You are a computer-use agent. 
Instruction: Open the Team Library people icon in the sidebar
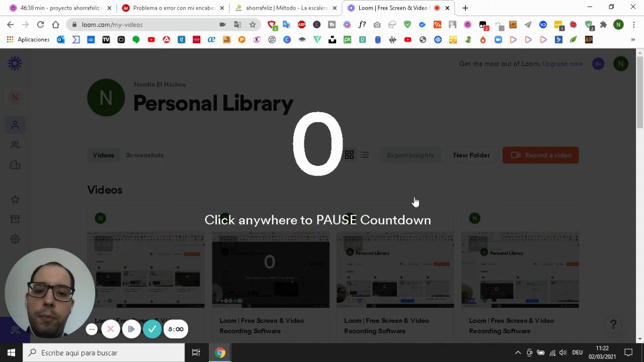(15, 145)
